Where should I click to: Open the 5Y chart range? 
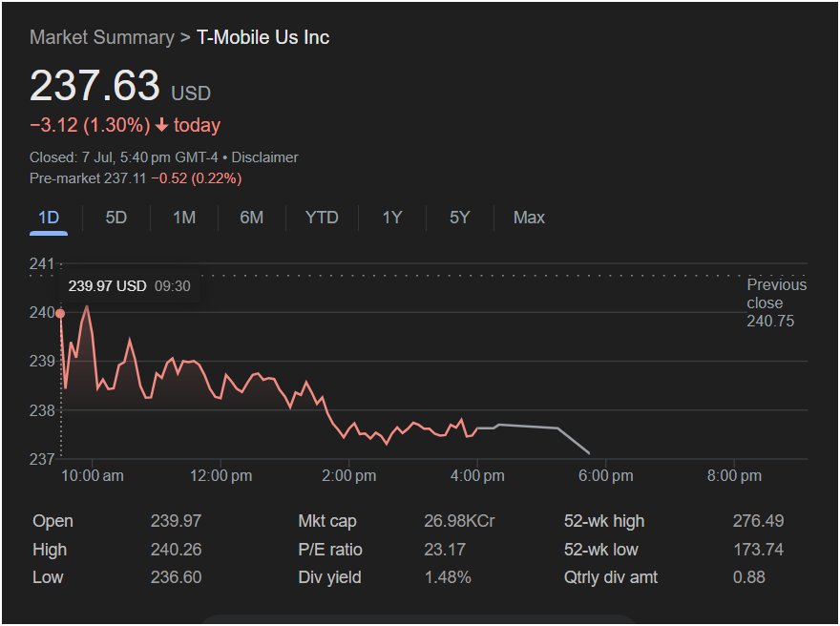pos(460,218)
